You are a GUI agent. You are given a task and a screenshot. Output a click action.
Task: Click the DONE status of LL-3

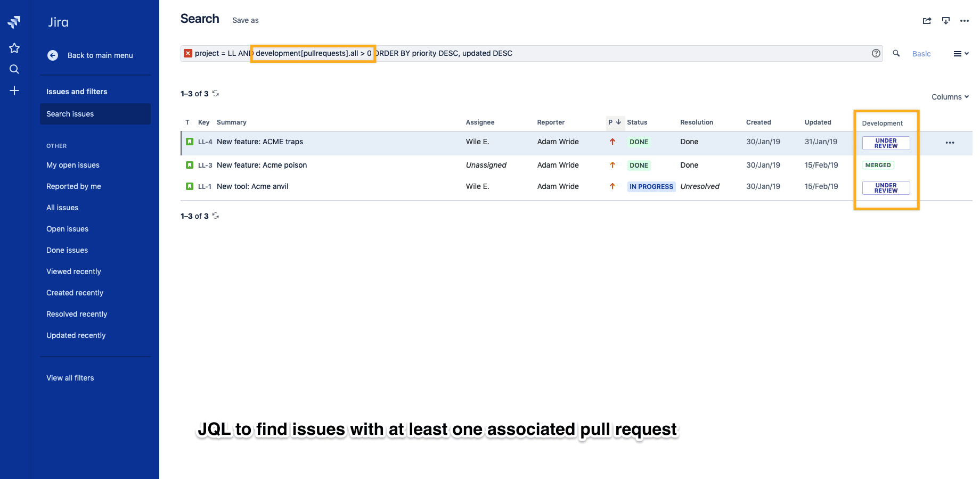(639, 166)
